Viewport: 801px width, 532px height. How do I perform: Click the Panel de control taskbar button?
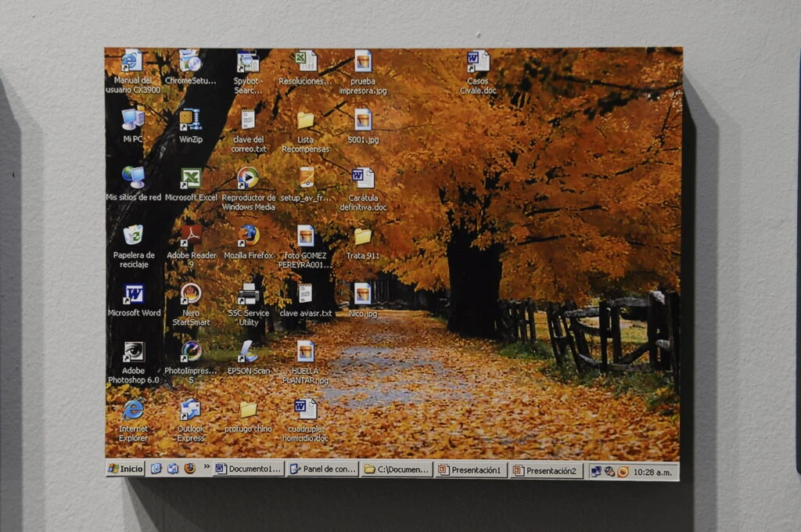click(322, 469)
